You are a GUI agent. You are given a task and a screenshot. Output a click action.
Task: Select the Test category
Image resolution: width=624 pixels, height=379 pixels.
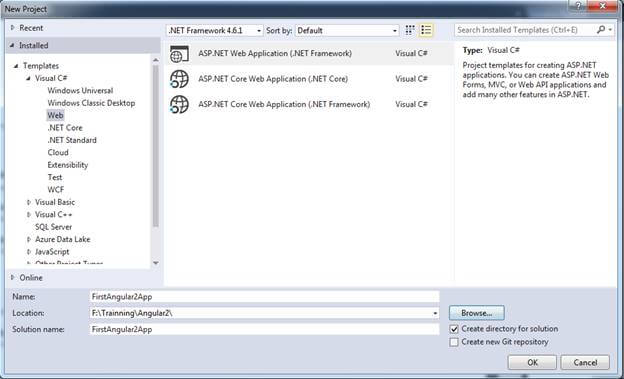[x=55, y=177]
